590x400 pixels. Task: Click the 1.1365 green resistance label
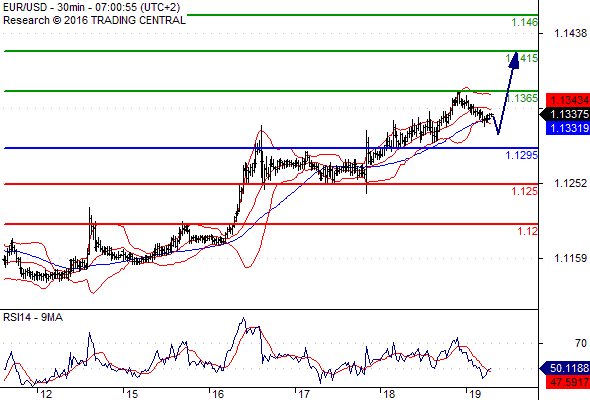(x=522, y=98)
